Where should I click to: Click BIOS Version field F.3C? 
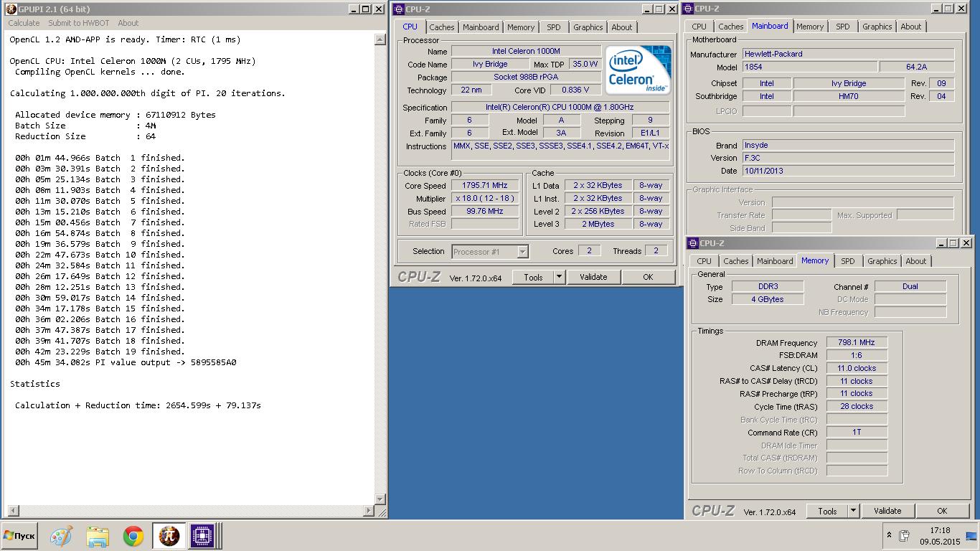click(848, 158)
